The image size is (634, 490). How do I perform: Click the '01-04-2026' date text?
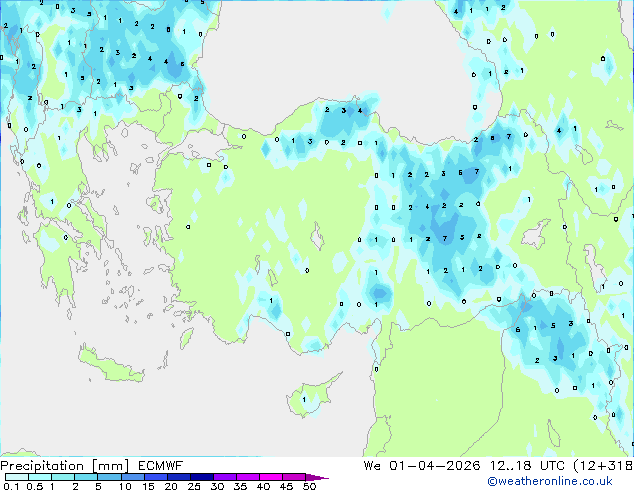tap(435, 466)
